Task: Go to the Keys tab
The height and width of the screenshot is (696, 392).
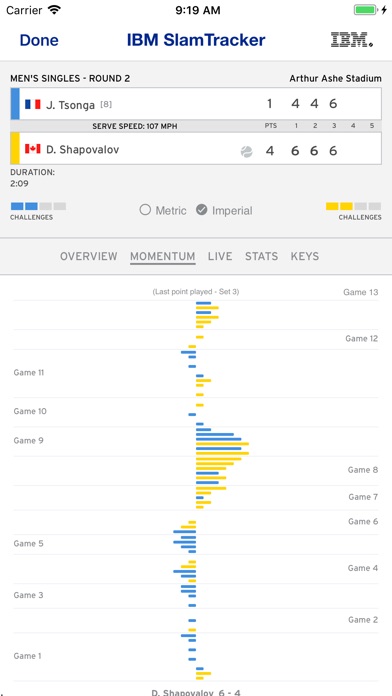Action: 305,256
